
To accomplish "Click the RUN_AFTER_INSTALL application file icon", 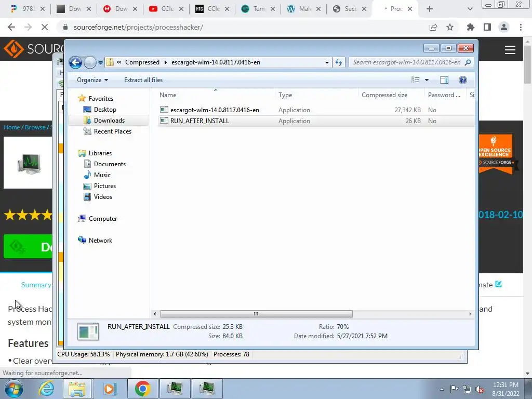I will click(164, 121).
